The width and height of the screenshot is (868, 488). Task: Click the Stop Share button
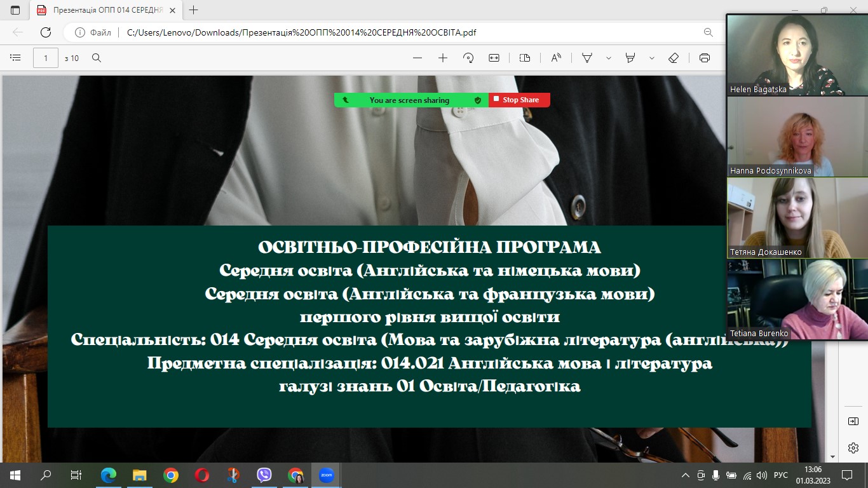tap(520, 100)
